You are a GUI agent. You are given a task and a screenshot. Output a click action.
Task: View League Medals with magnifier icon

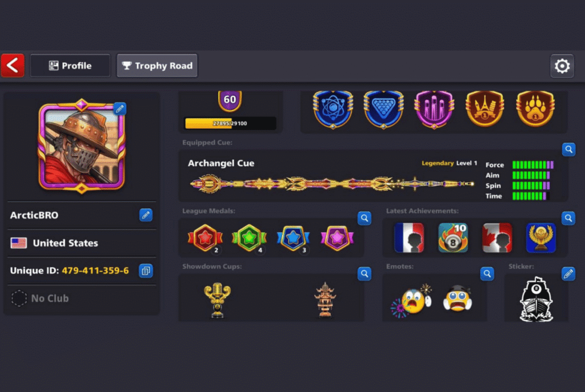pos(364,218)
